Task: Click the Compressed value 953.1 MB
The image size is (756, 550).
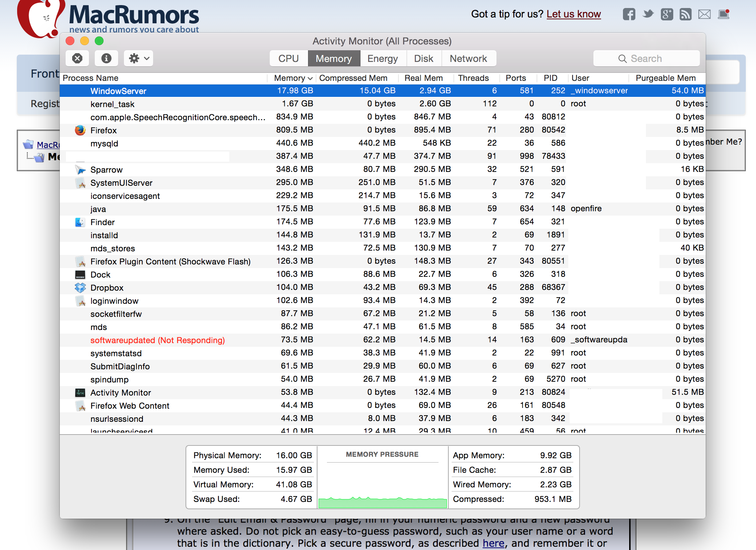Action: [553, 499]
